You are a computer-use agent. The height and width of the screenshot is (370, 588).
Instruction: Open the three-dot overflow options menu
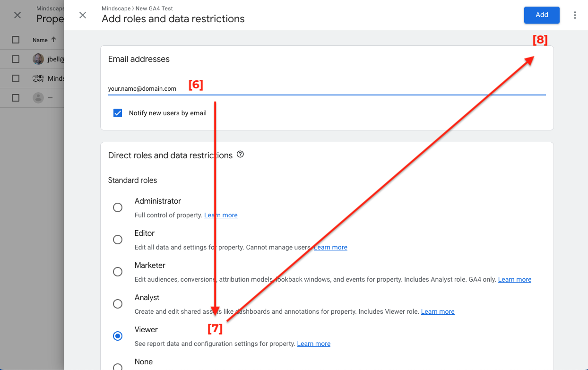[575, 15]
